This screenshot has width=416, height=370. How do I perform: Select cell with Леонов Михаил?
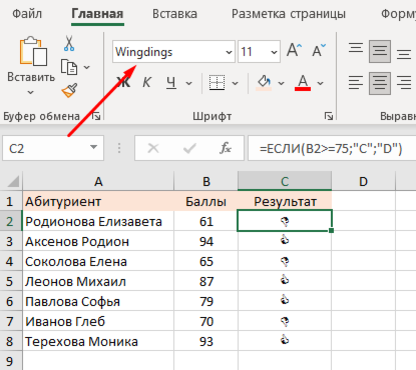pos(98,281)
